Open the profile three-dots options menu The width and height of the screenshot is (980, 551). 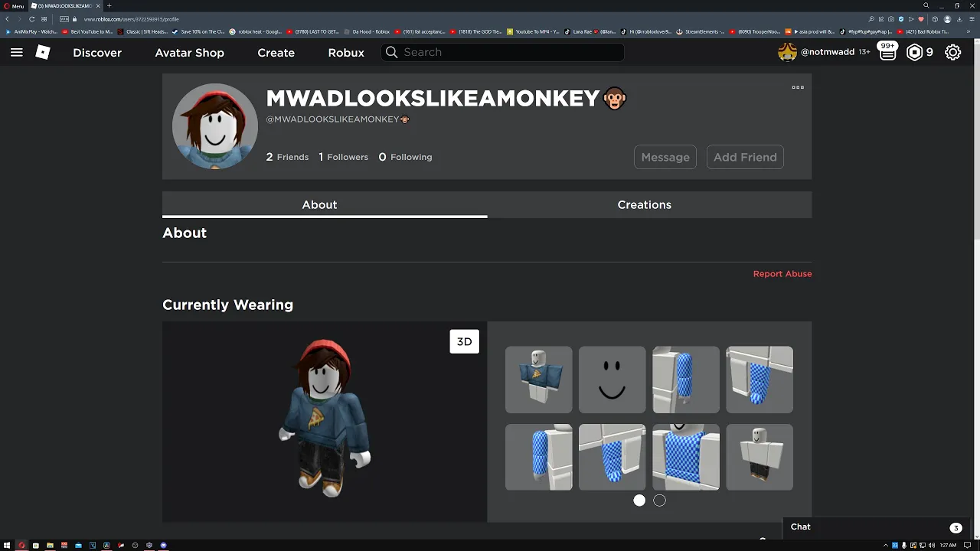pos(798,87)
